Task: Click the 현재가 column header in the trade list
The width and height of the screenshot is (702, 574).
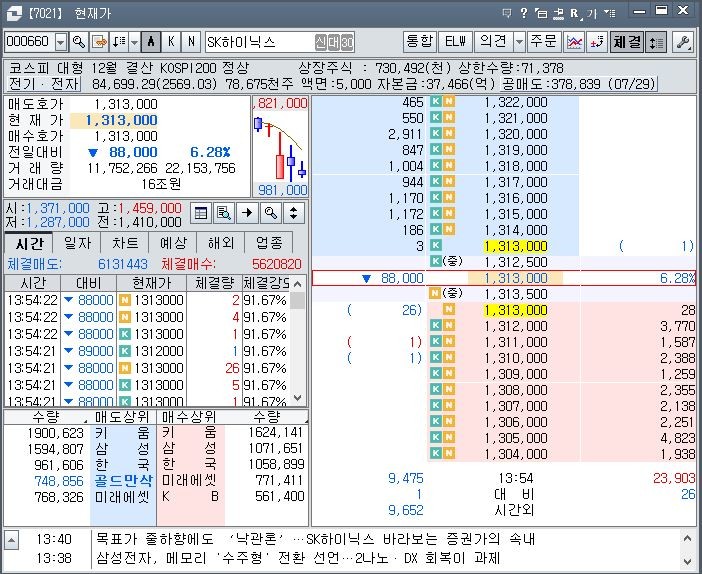Action: 152,283
